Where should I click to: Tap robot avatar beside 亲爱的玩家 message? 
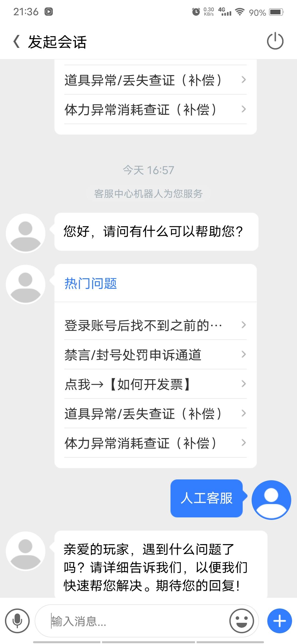26,552
